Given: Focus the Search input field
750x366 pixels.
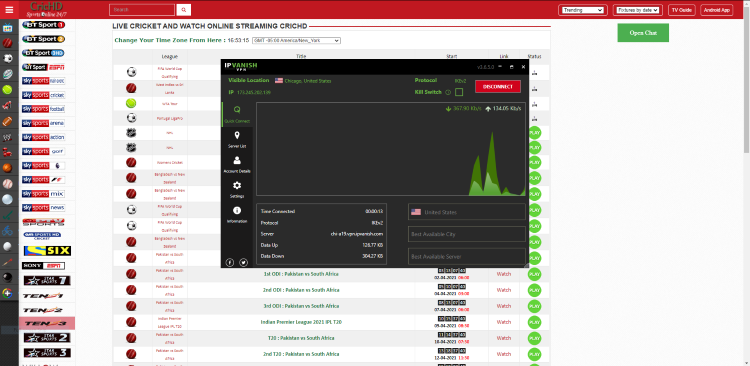Looking at the screenshot, I should 142,10.
